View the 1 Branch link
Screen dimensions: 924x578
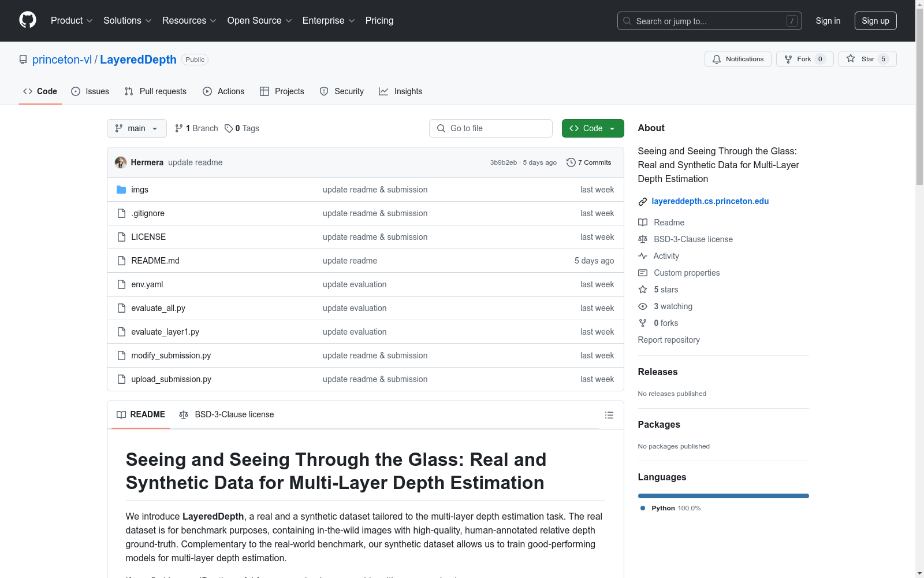pos(196,128)
